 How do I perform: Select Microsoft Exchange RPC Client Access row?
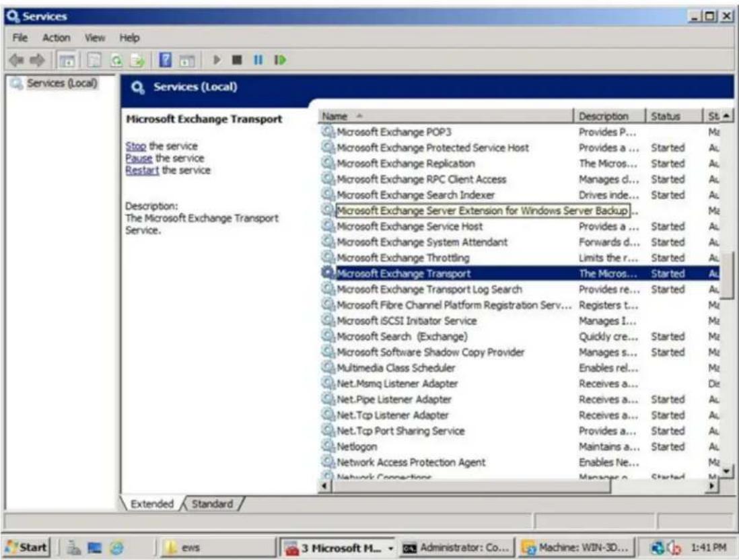pyautogui.click(x=520, y=179)
